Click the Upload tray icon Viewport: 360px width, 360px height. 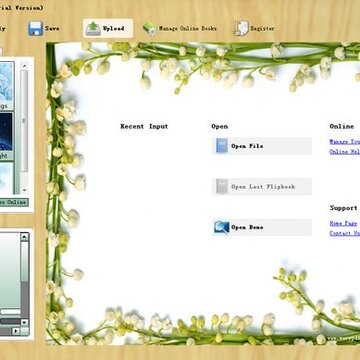point(93,29)
